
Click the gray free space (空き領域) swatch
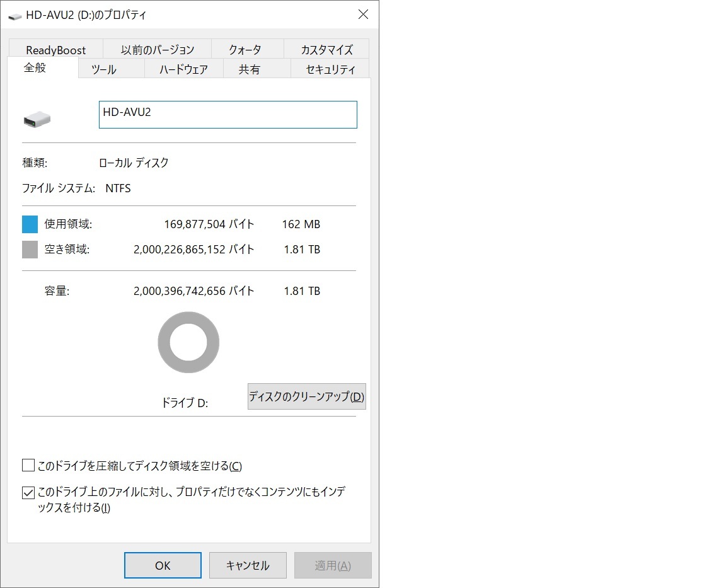30,250
